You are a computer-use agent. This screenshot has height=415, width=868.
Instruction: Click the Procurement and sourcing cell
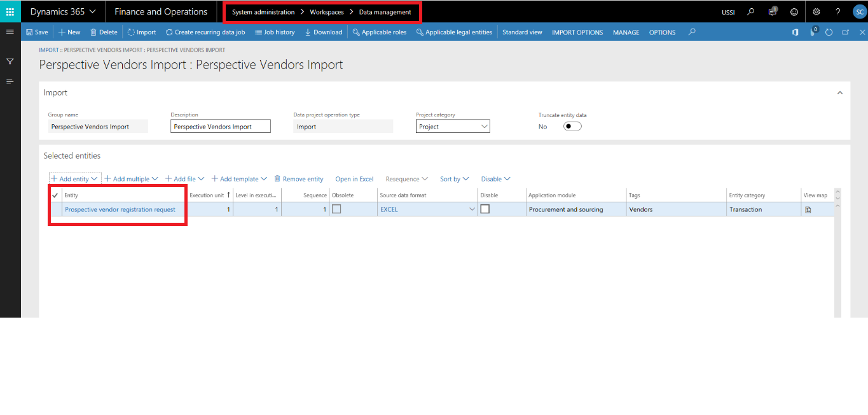[575, 209]
